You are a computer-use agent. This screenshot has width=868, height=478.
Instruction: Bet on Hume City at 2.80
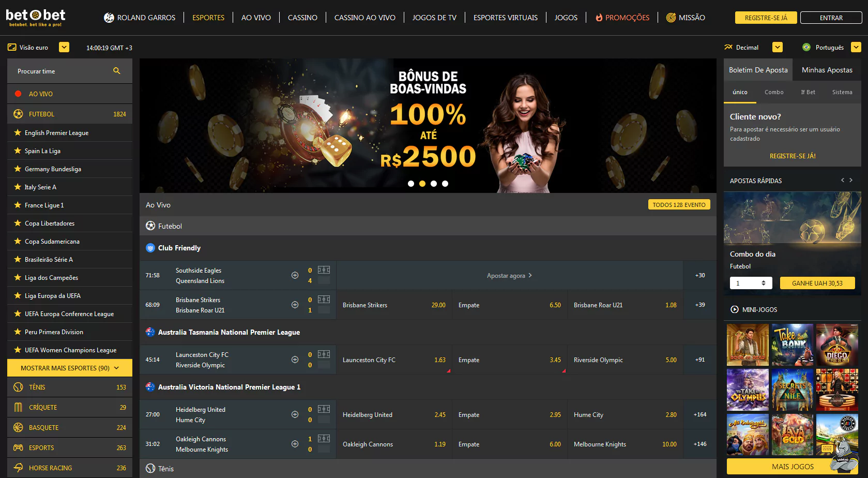point(625,414)
